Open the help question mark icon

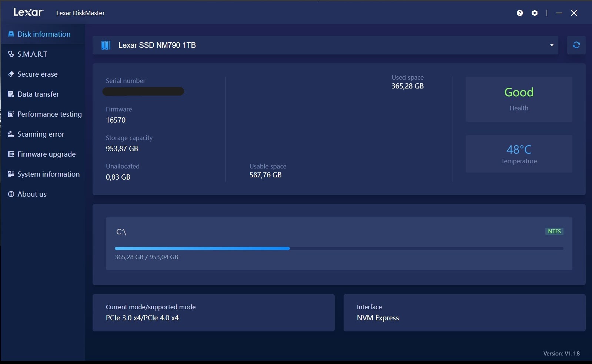click(x=520, y=13)
